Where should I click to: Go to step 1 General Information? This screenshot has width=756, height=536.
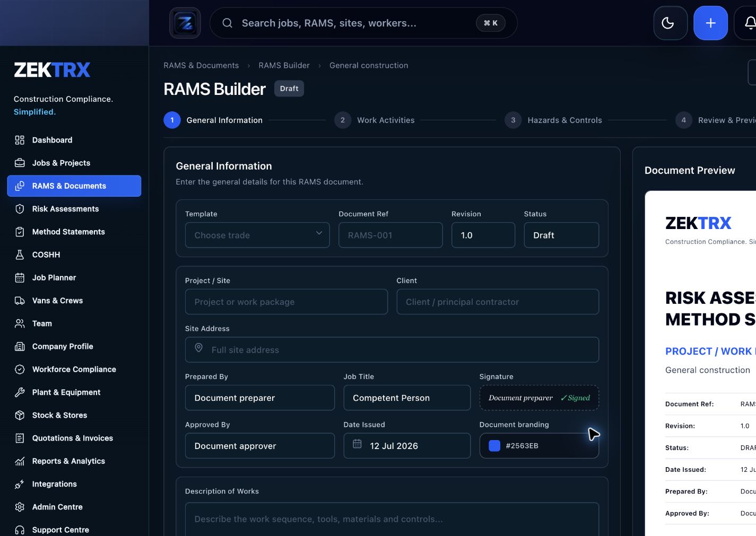(x=213, y=120)
